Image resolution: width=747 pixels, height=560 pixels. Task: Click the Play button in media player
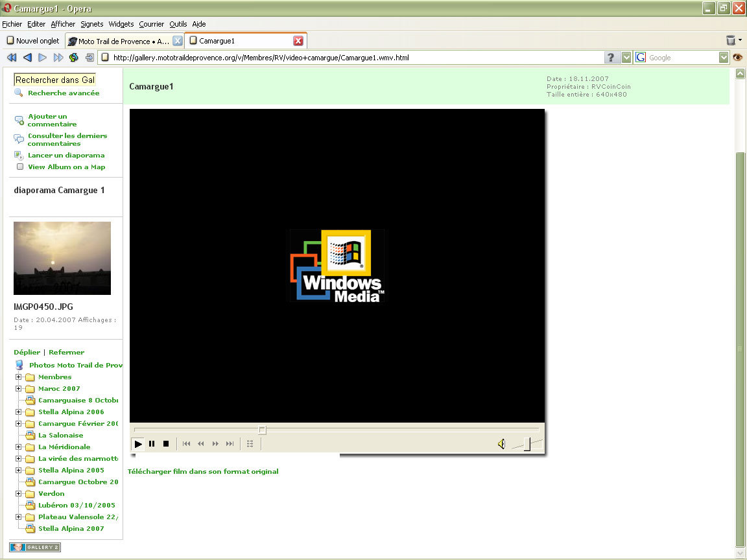pyautogui.click(x=138, y=444)
